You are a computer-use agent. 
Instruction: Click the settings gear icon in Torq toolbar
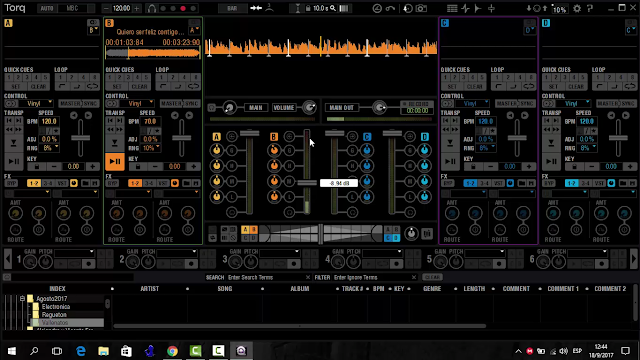pos(577,8)
